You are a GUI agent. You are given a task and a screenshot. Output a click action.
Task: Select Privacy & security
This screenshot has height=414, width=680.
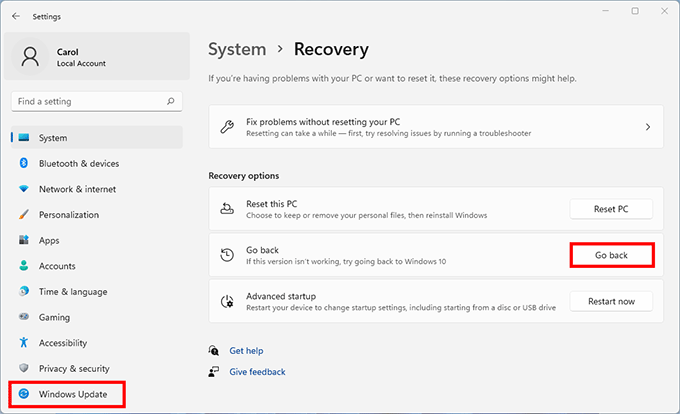click(x=97, y=368)
